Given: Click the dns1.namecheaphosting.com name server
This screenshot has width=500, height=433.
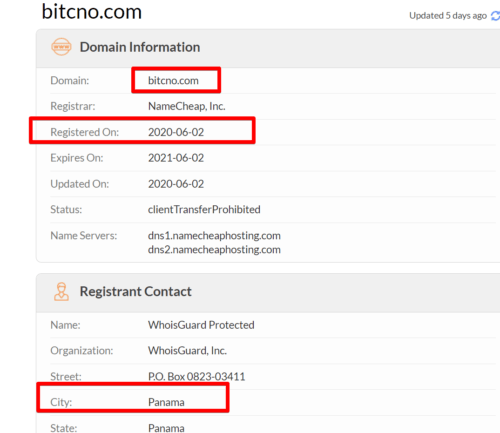Looking at the screenshot, I should tap(214, 236).
